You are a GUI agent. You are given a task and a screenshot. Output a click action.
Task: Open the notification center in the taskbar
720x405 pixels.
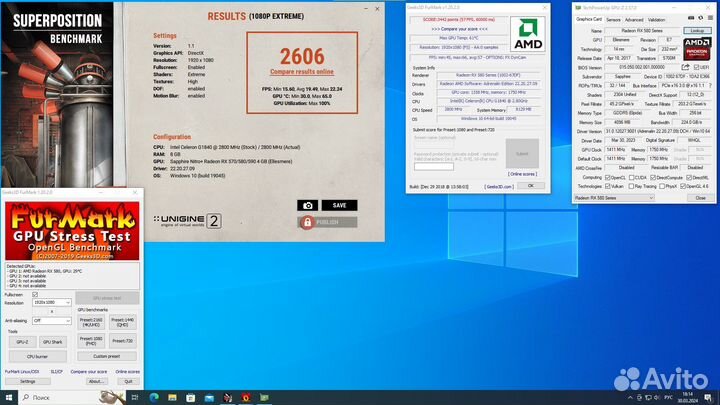coord(708,397)
